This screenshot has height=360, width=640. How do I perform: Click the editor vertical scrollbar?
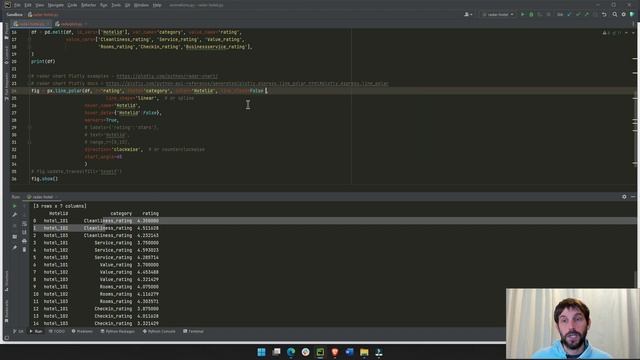635,106
